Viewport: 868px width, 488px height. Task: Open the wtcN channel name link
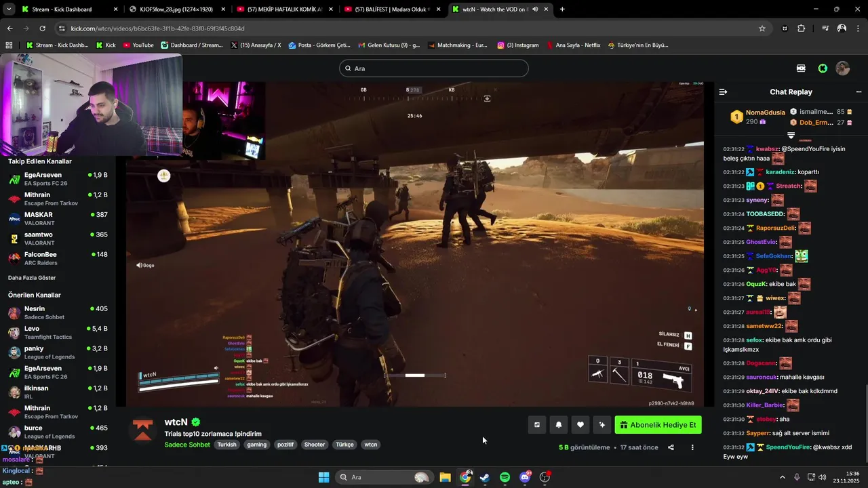[x=176, y=422]
